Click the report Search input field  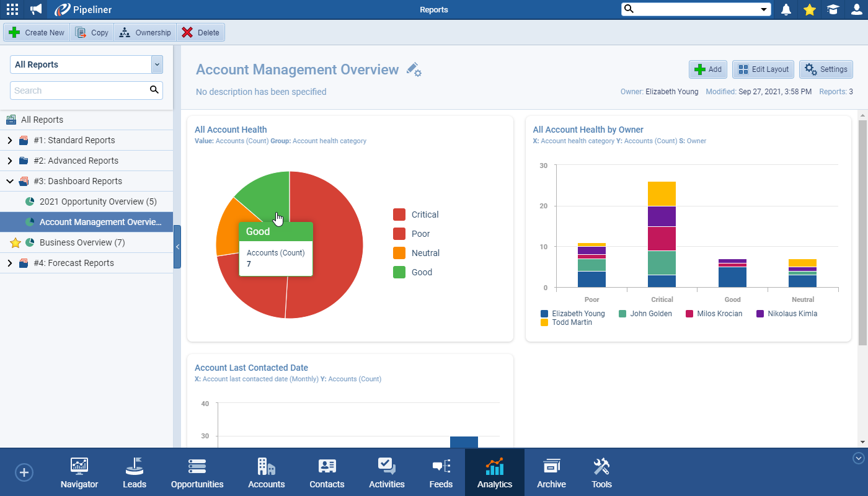click(x=79, y=91)
